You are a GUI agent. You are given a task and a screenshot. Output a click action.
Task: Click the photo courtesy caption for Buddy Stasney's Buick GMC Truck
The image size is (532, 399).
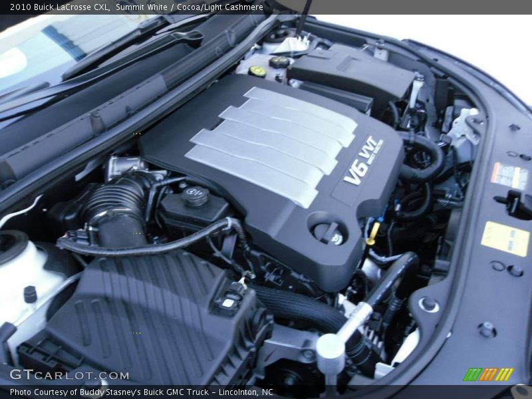(142, 392)
